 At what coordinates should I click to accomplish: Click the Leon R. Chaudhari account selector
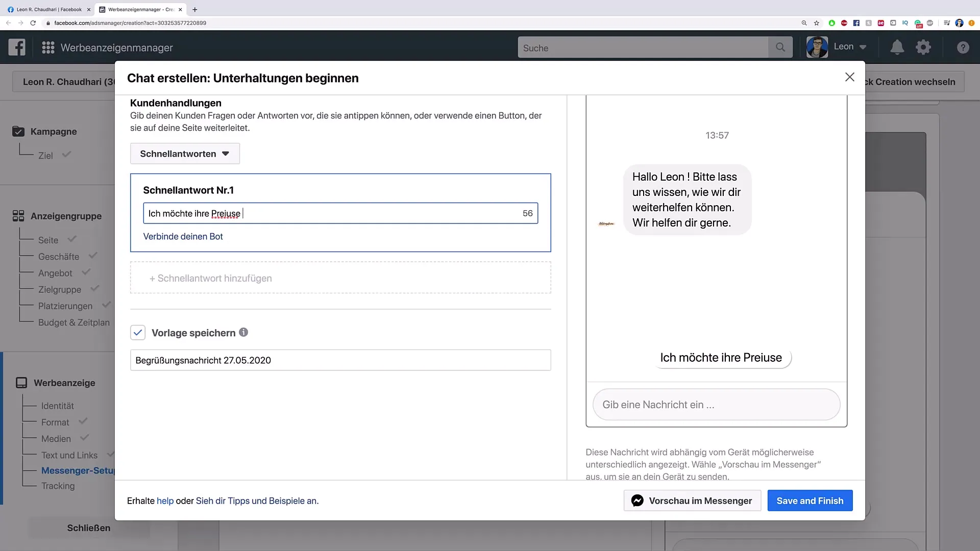click(x=64, y=82)
